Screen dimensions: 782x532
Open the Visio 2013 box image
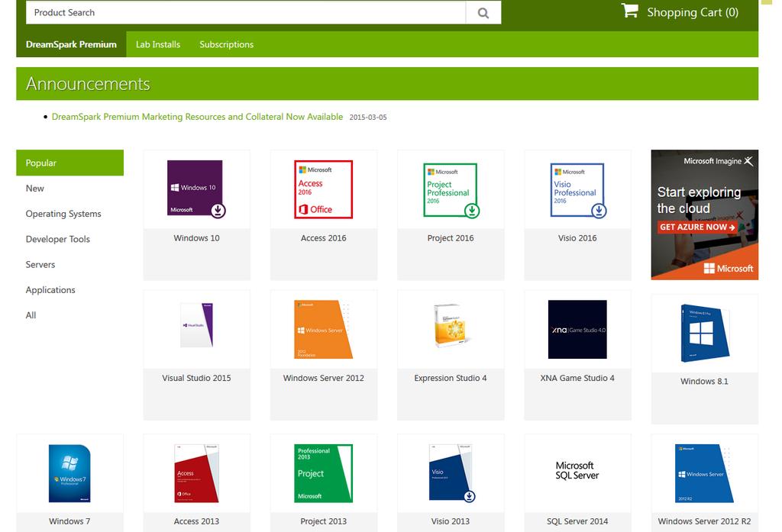point(451,472)
